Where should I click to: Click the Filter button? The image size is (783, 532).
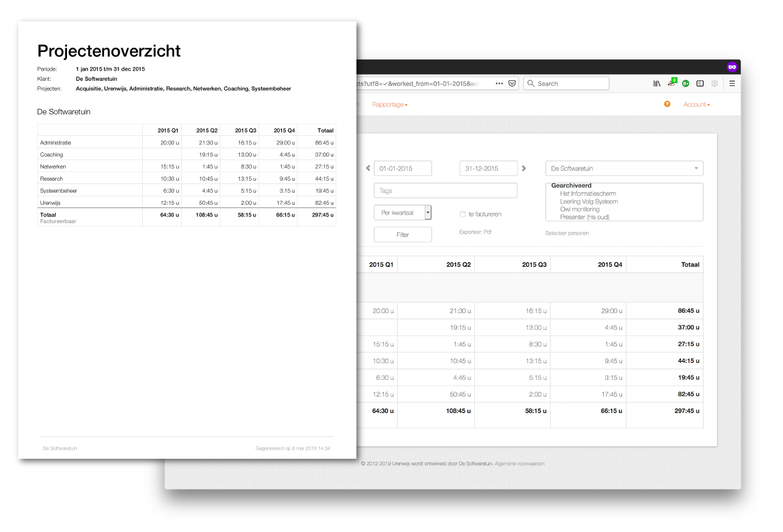[403, 235]
